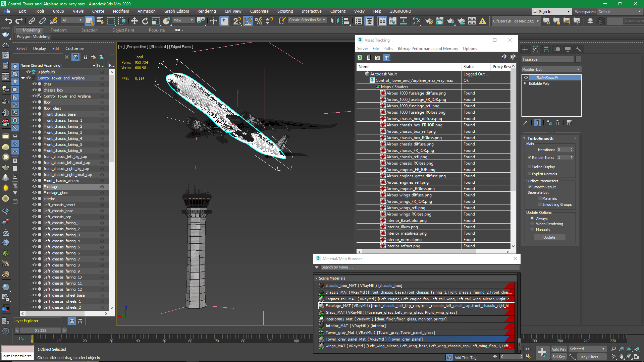644x362 pixels.
Task: Collapse the TurboSmooth rollout
Action: click(524, 138)
